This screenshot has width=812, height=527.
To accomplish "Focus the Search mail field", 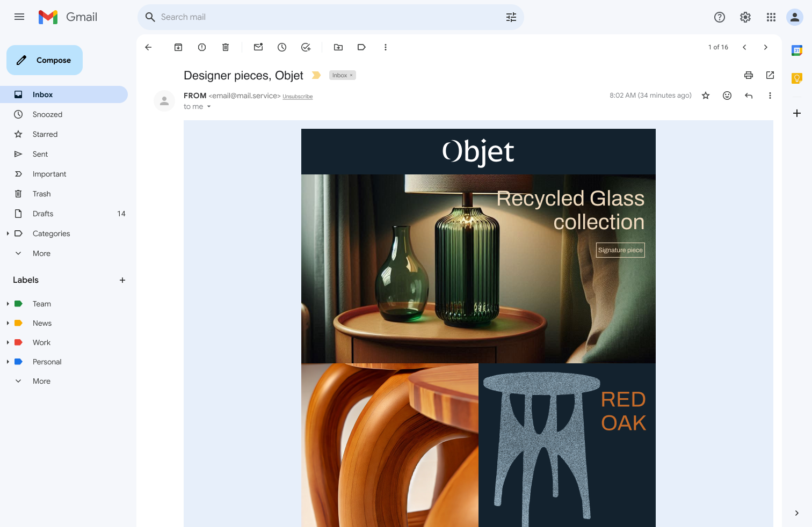I will click(x=330, y=17).
